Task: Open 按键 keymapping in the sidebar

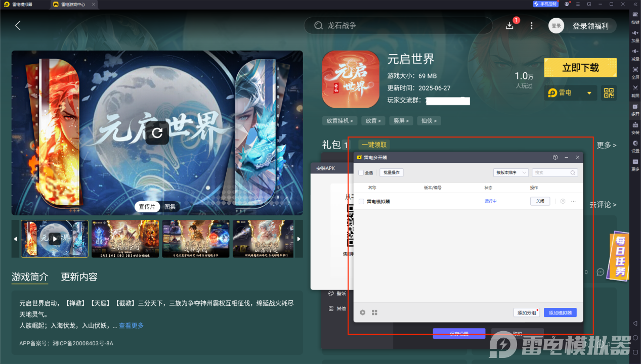Action: (x=635, y=18)
